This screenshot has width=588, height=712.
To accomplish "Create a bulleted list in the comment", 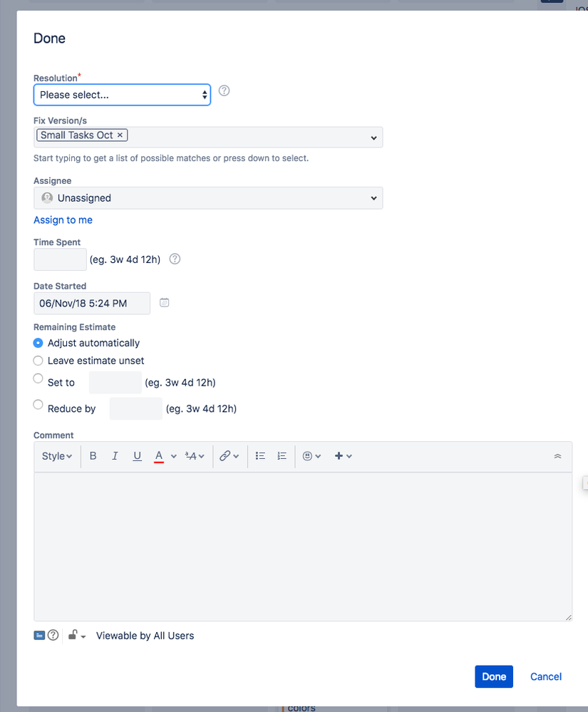I will pyautogui.click(x=260, y=455).
